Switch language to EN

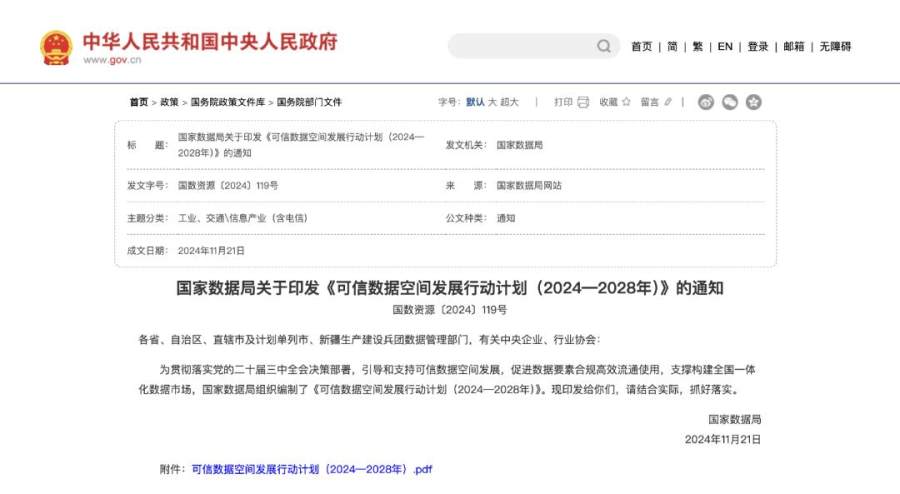(725, 46)
